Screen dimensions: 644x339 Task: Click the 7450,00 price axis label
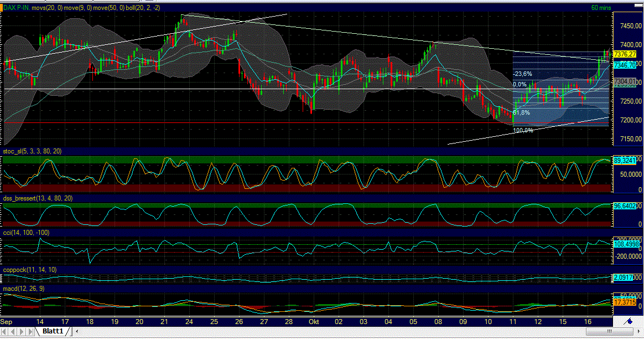(x=631, y=26)
